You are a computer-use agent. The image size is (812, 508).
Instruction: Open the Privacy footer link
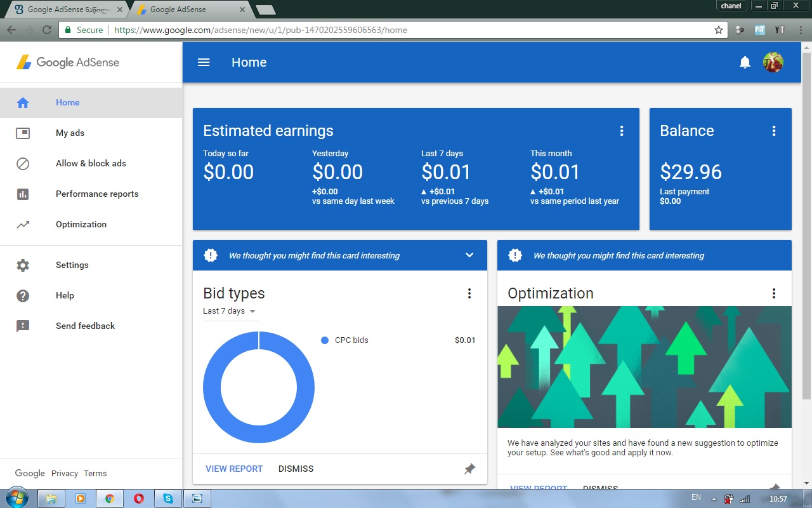pos(65,473)
